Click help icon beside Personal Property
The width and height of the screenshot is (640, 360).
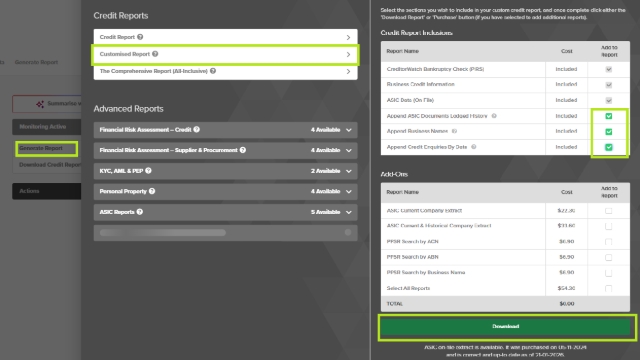point(152,191)
